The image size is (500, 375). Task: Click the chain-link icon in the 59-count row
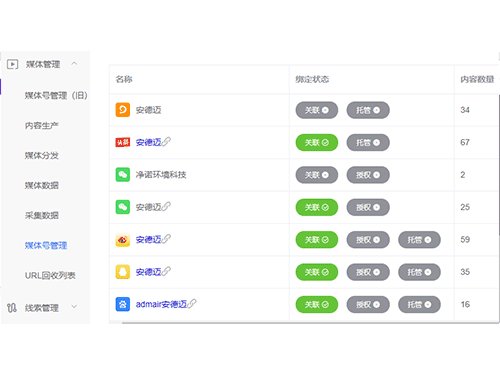click(166, 239)
